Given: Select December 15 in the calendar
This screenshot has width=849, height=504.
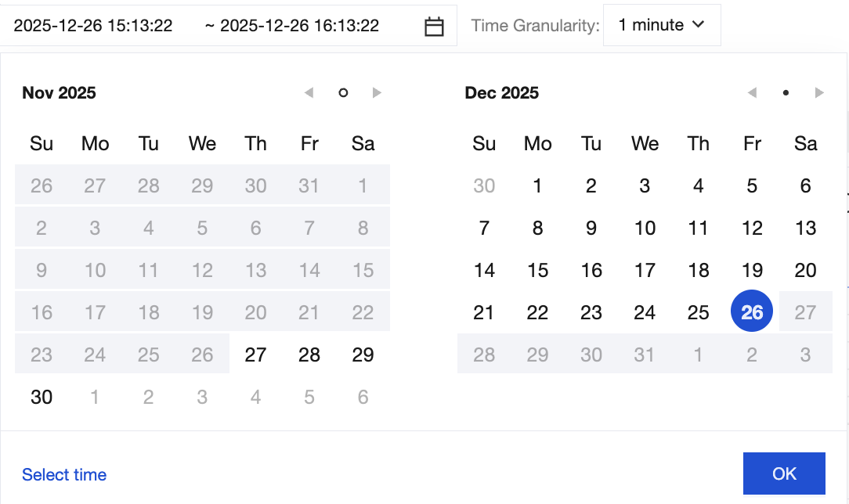Looking at the screenshot, I should click(537, 270).
